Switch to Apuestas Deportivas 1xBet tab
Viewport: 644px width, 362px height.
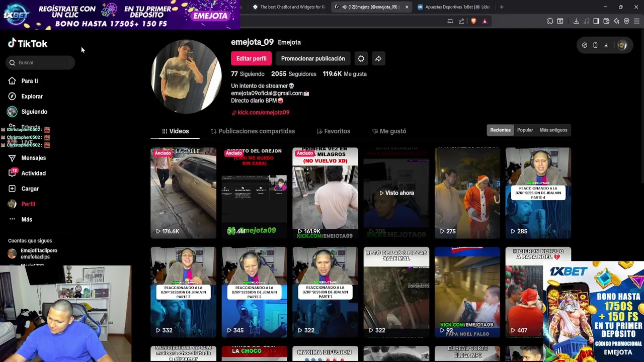coord(453,7)
